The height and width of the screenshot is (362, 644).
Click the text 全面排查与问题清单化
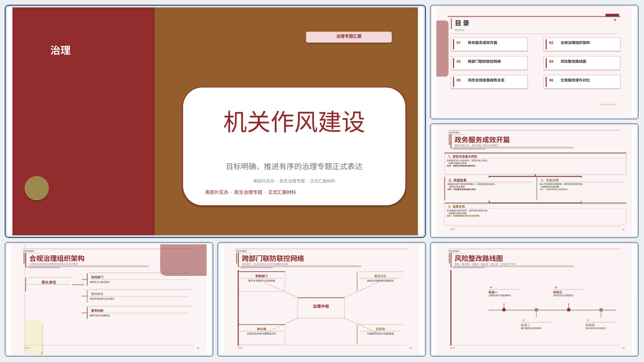coord(500,296)
